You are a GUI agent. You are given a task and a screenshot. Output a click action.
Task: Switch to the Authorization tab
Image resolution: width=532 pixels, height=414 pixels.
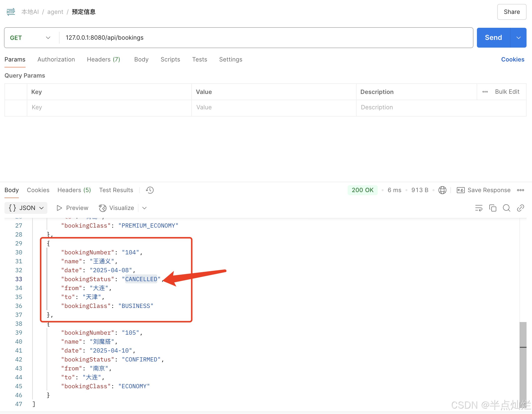click(x=56, y=59)
